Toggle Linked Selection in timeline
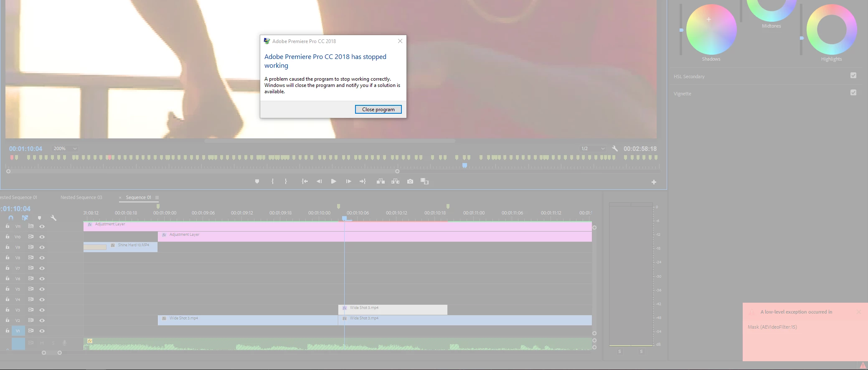The image size is (868, 370). [x=25, y=218]
